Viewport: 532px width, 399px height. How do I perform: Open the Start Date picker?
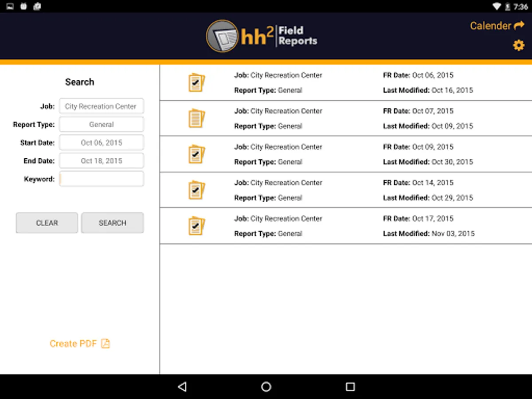coord(102,143)
